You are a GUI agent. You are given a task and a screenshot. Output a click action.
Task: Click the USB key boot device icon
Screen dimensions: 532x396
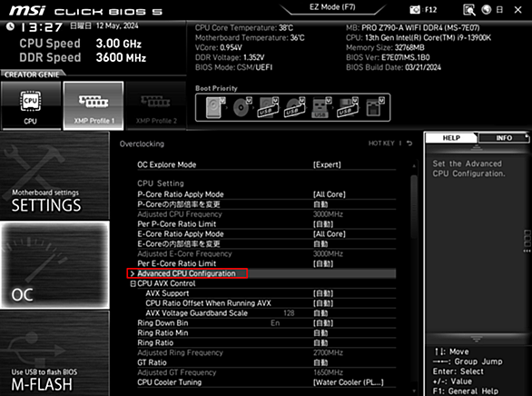(x=320, y=107)
